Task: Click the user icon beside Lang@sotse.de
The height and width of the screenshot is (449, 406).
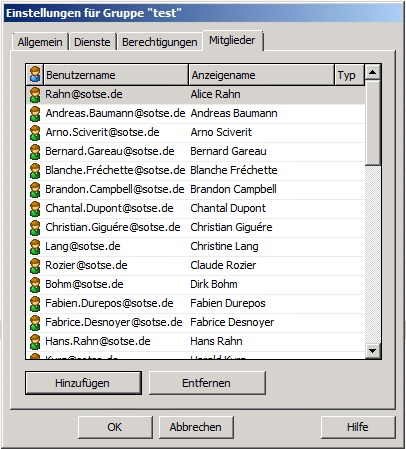Action: (x=35, y=247)
